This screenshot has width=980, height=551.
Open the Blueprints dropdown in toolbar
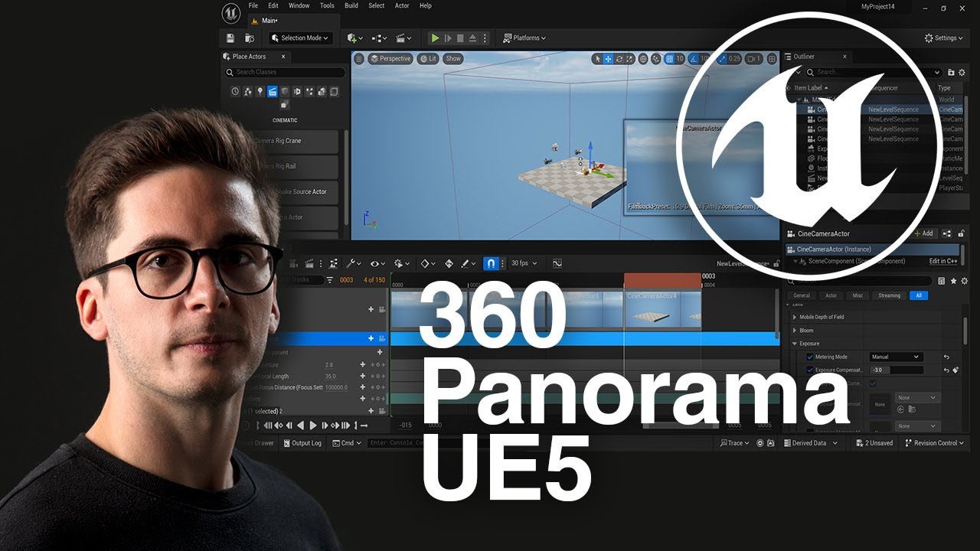point(381,37)
